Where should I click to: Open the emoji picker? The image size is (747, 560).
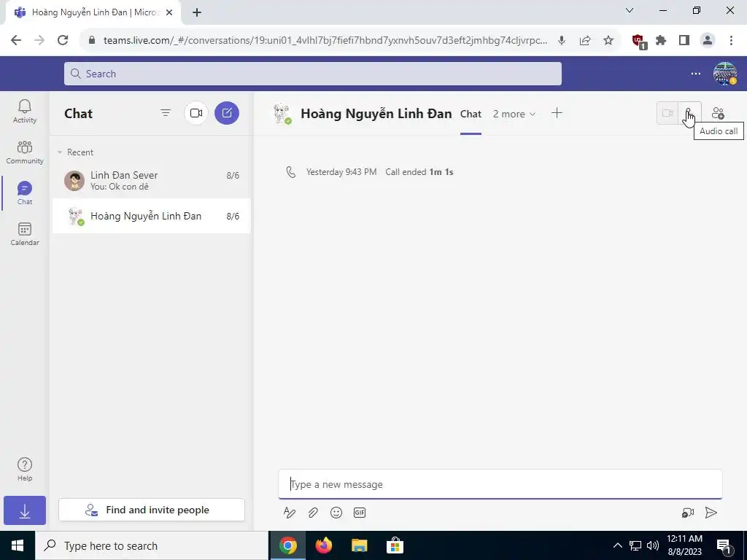[x=336, y=513]
